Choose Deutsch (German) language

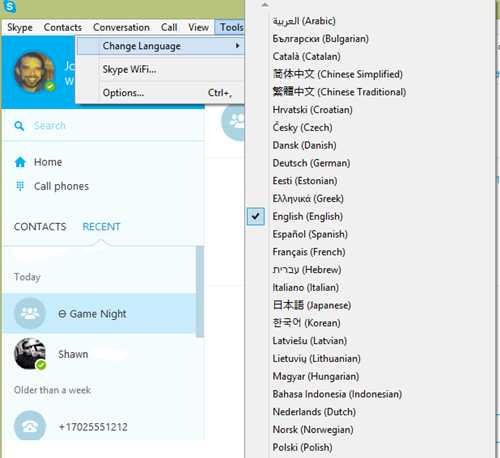(311, 163)
